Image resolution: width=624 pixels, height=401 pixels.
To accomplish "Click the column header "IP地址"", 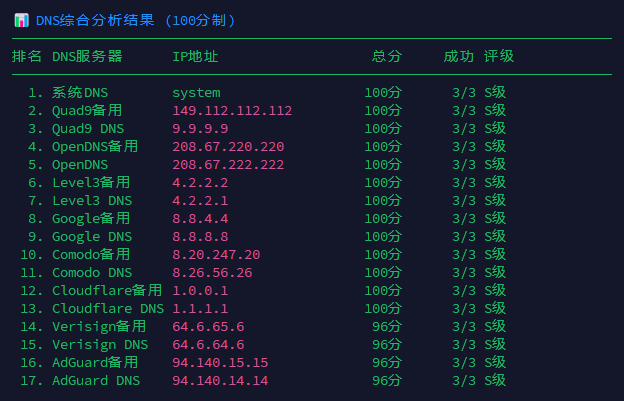I will pos(195,56).
